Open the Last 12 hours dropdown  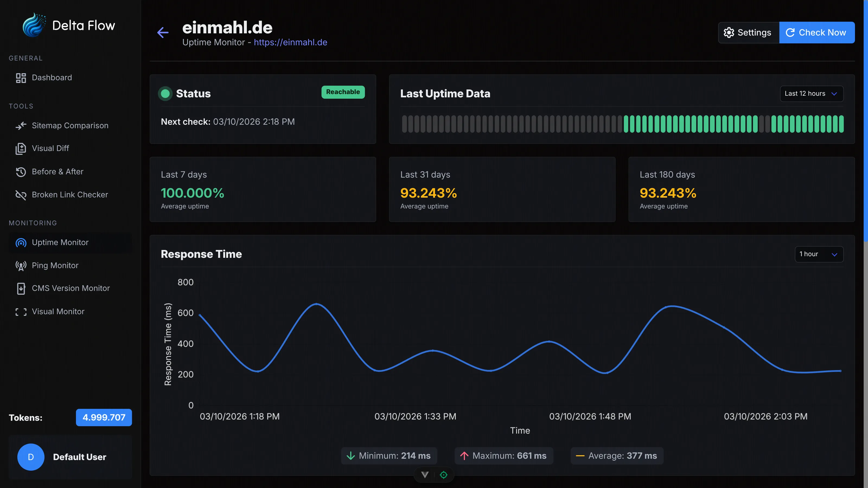(x=811, y=94)
